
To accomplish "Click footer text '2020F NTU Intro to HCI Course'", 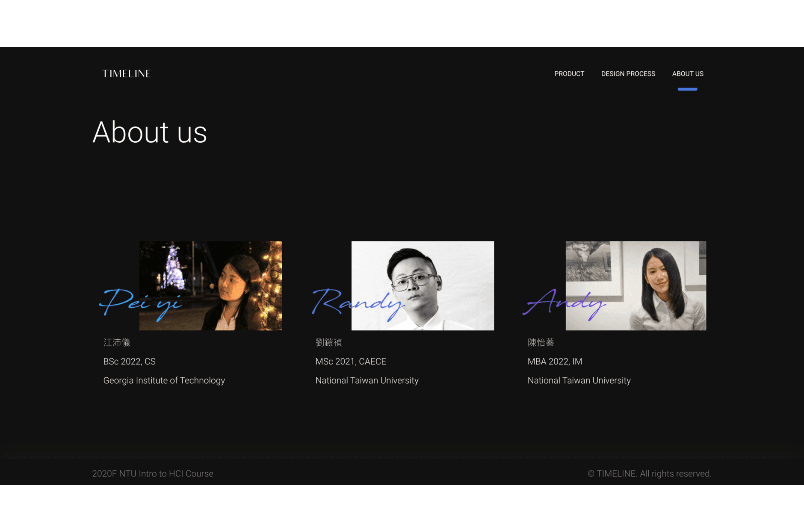I will coord(153,473).
